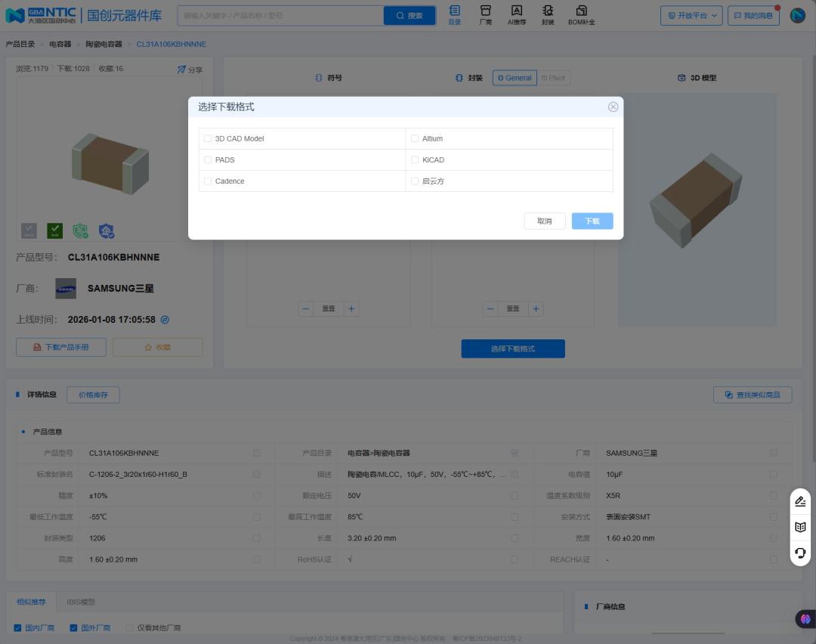Click the user avatar icon in the header
Screen dimensions: 816x644
point(797,16)
